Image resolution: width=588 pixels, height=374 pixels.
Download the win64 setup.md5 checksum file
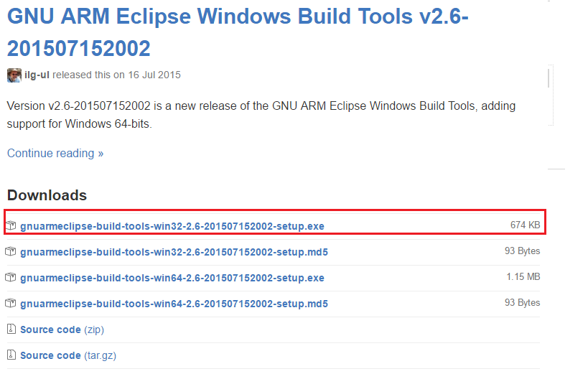pyautogui.click(x=174, y=304)
